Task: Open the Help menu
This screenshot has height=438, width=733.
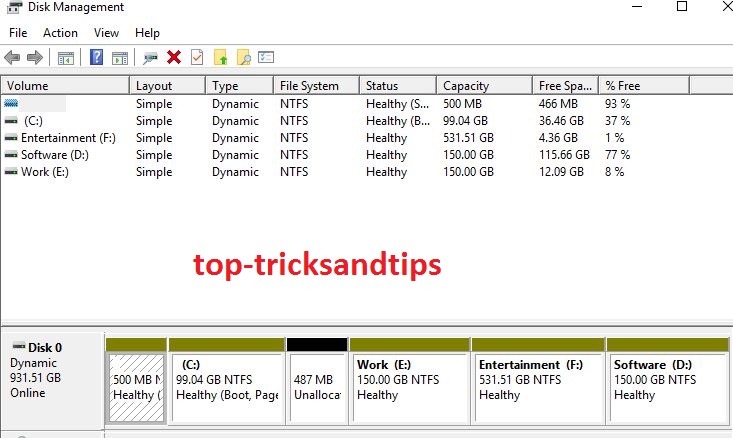Action: 147,33
